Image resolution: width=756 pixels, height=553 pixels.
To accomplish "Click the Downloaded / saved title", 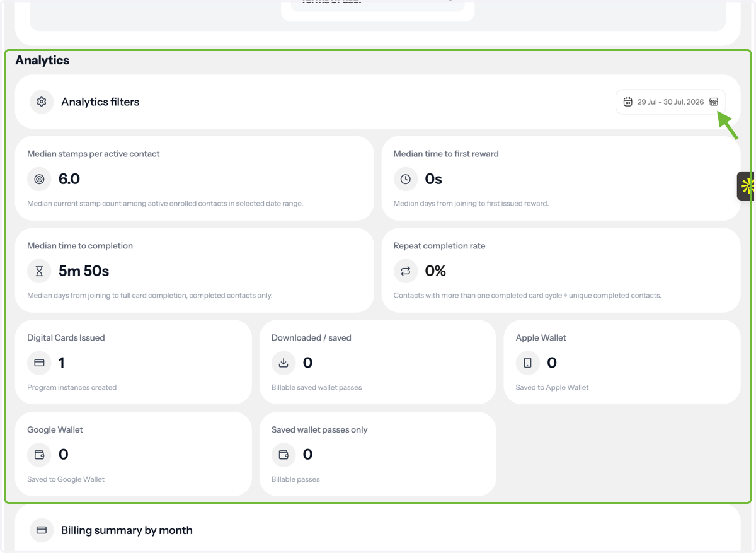I will (x=311, y=338).
